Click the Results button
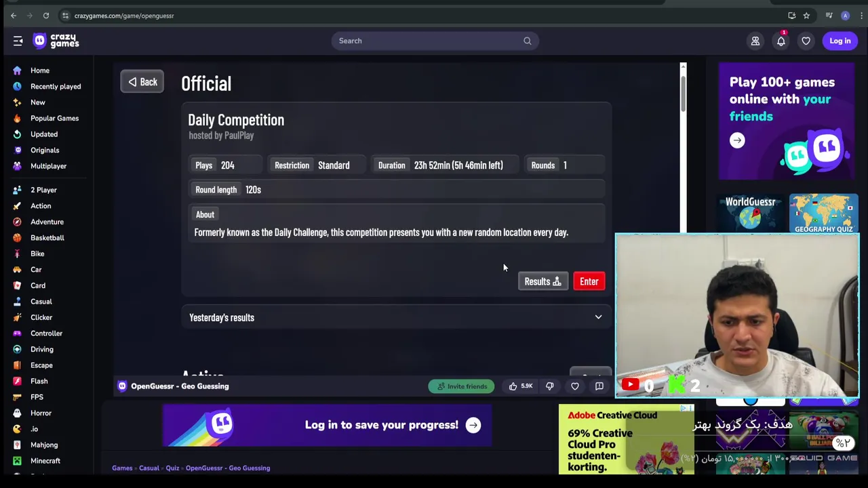This screenshot has width=868, height=488. pyautogui.click(x=542, y=281)
